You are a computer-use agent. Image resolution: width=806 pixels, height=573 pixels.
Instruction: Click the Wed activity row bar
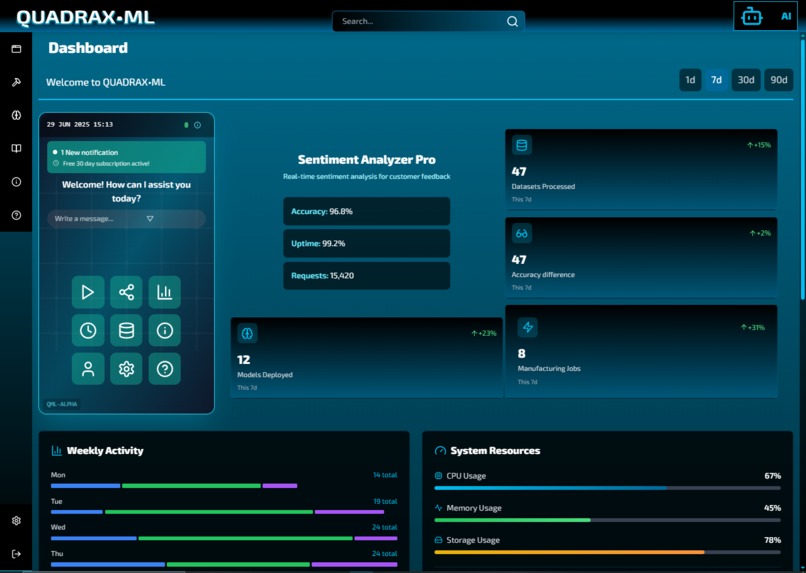[224, 538]
